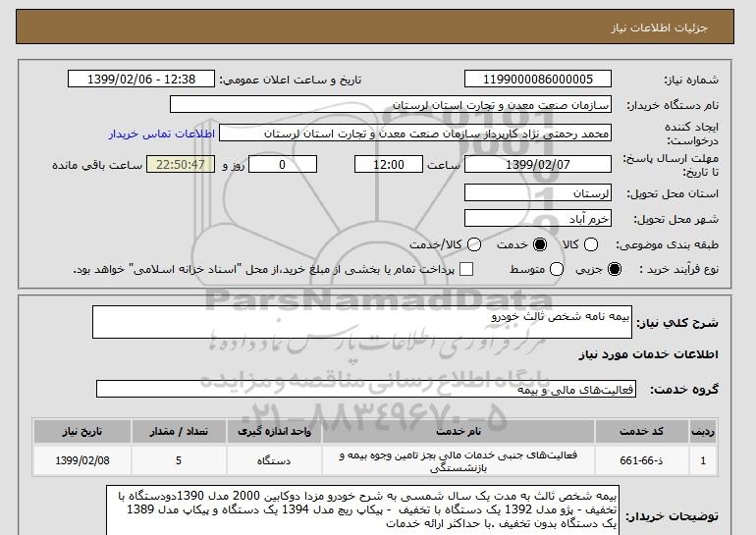Click the public announcement date field 1399/02/06 - 12:38

click(141, 80)
